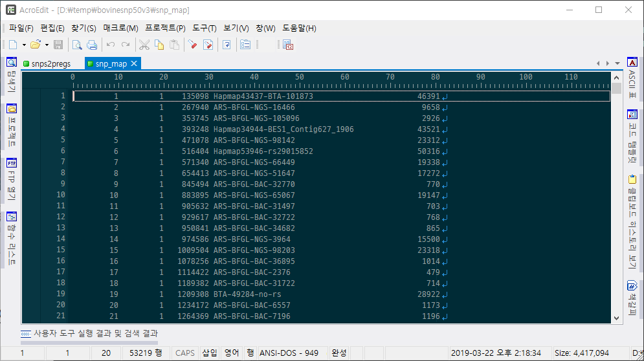The width and height of the screenshot is (644, 361).
Task: Click the calendar date toolbar icon
Action: click(x=288, y=45)
